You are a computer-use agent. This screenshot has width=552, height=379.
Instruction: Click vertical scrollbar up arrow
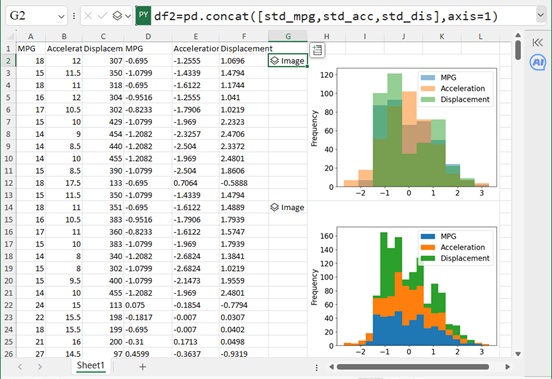[x=518, y=35]
